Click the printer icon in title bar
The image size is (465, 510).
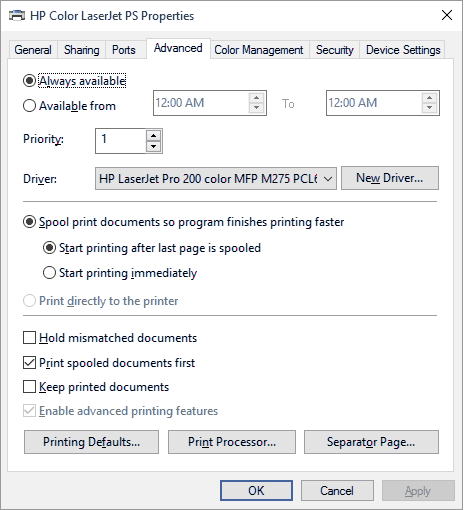click(x=17, y=16)
